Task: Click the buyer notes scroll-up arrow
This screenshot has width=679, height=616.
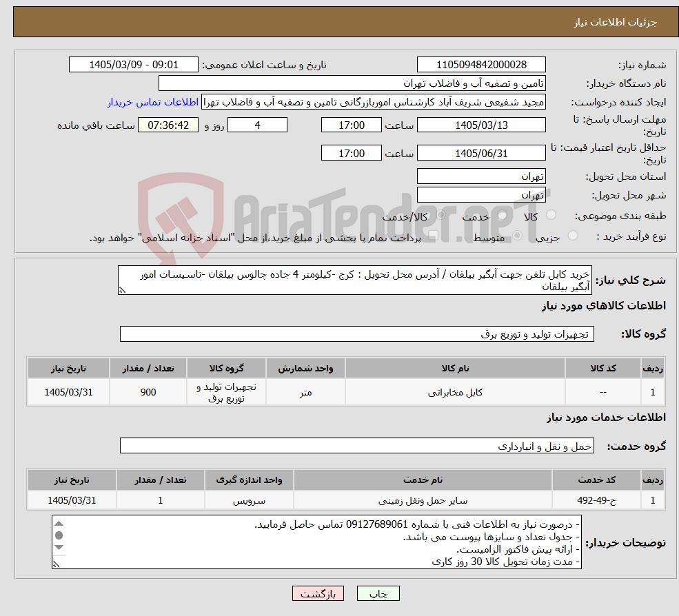Action: click(x=59, y=524)
